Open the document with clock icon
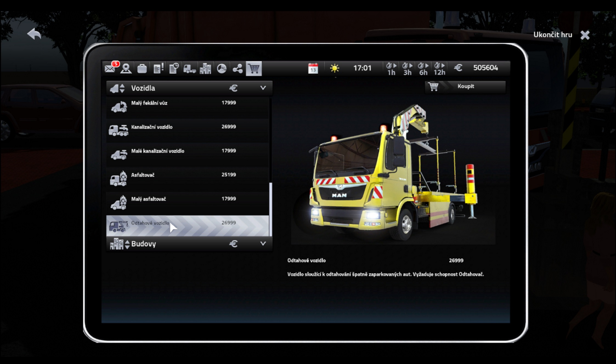Screen dimensions: 616x364 [x=174, y=68]
